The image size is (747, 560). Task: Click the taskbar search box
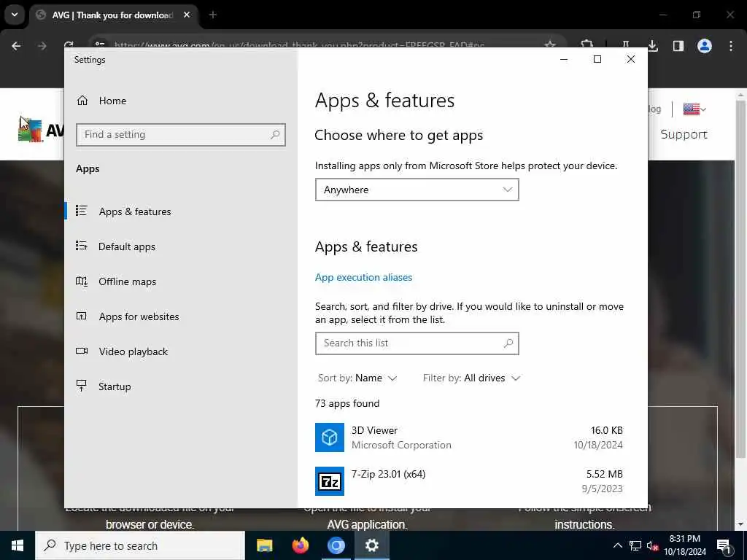pyautogui.click(x=140, y=545)
